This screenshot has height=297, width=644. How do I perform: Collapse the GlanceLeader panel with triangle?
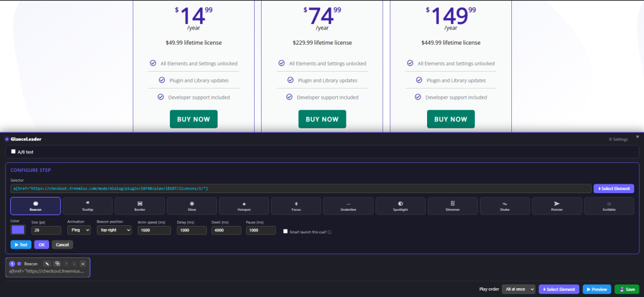[638, 137]
